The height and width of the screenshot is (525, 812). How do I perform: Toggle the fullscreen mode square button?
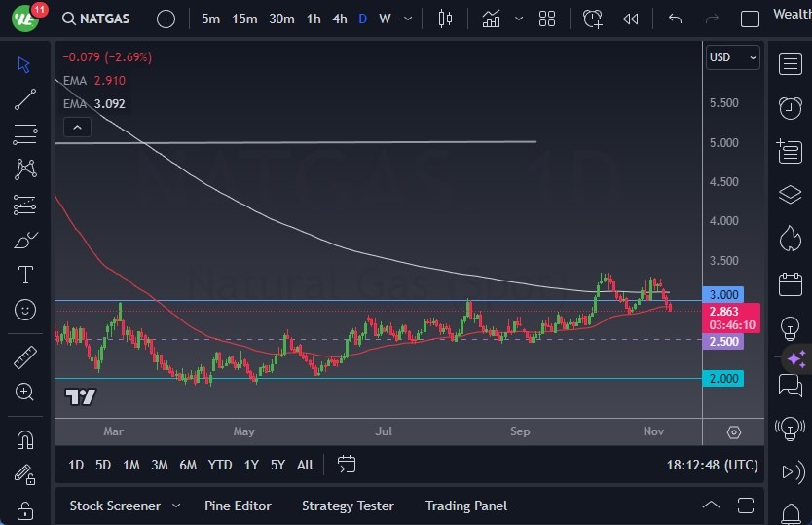tap(750, 19)
